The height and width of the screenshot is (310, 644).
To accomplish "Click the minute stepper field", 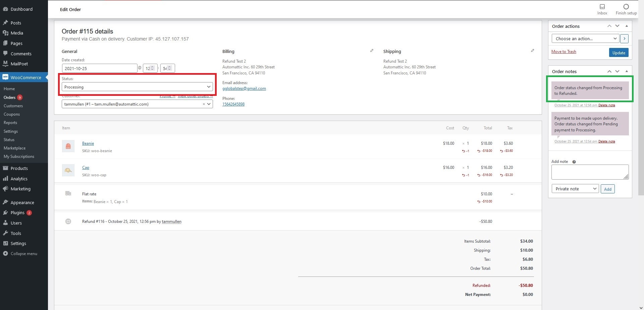I will pyautogui.click(x=167, y=68).
